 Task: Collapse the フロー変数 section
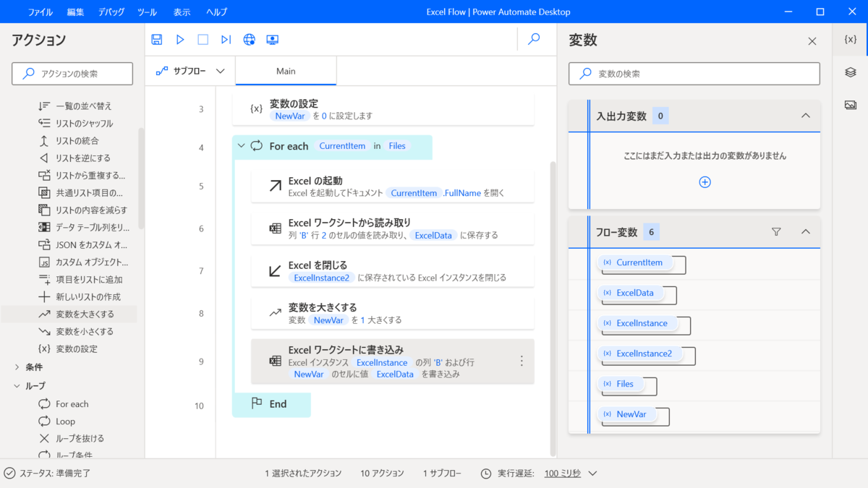click(805, 232)
